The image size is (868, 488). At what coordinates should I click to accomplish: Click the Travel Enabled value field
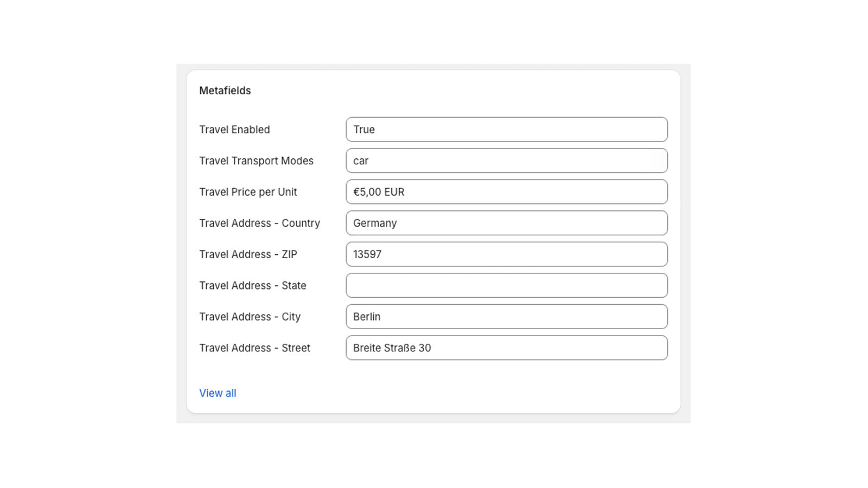506,129
